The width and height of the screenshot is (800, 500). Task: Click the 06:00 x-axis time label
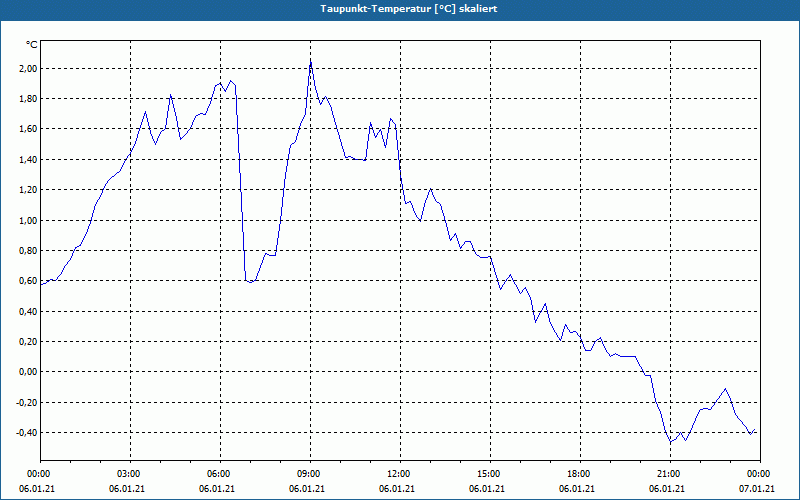(220, 474)
